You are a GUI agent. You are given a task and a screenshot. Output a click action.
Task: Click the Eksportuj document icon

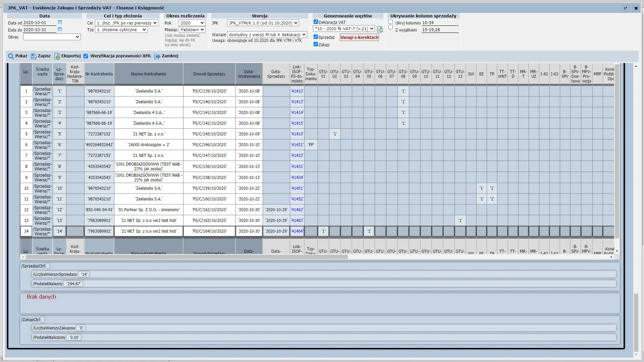click(x=57, y=56)
